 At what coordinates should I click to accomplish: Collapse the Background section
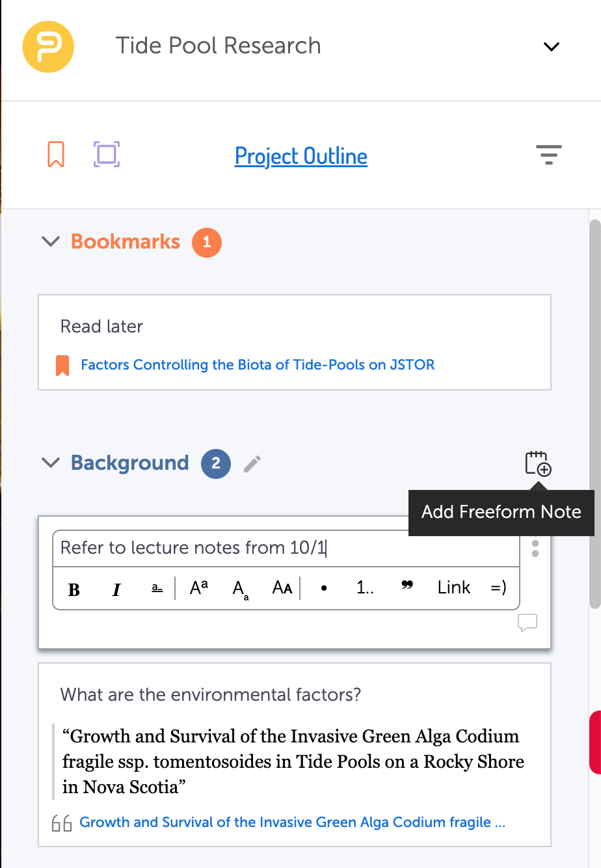point(51,463)
